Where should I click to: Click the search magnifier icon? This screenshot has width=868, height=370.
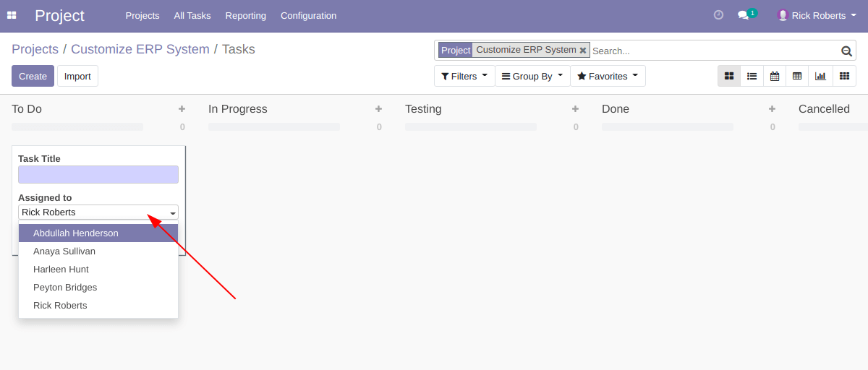pos(846,51)
